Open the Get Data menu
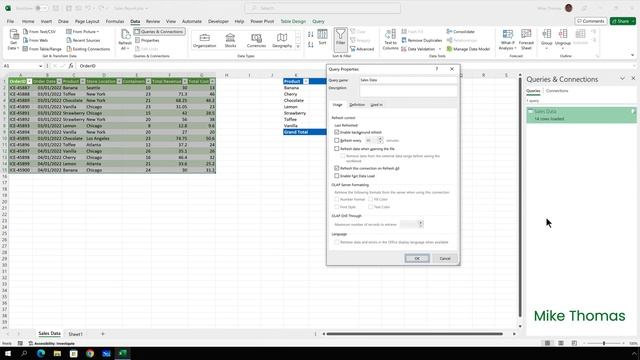Screen dimensions: 640x360 pyautogui.click(x=13, y=40)
